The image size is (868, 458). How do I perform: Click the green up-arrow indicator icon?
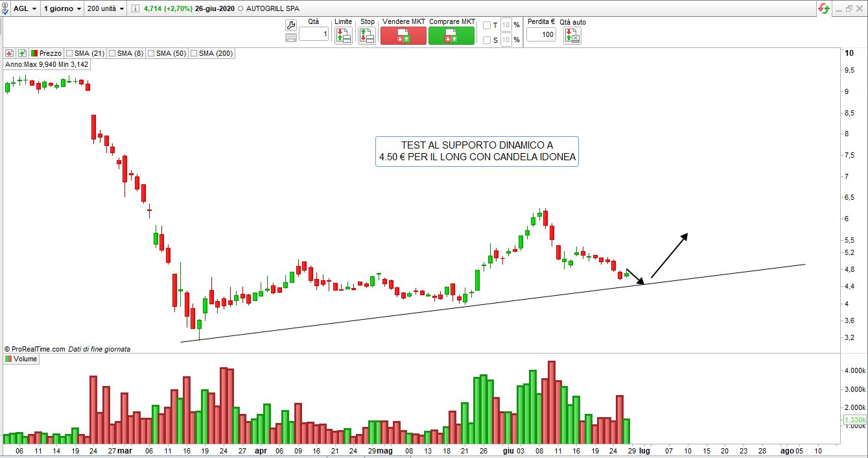tap(22, 53)
